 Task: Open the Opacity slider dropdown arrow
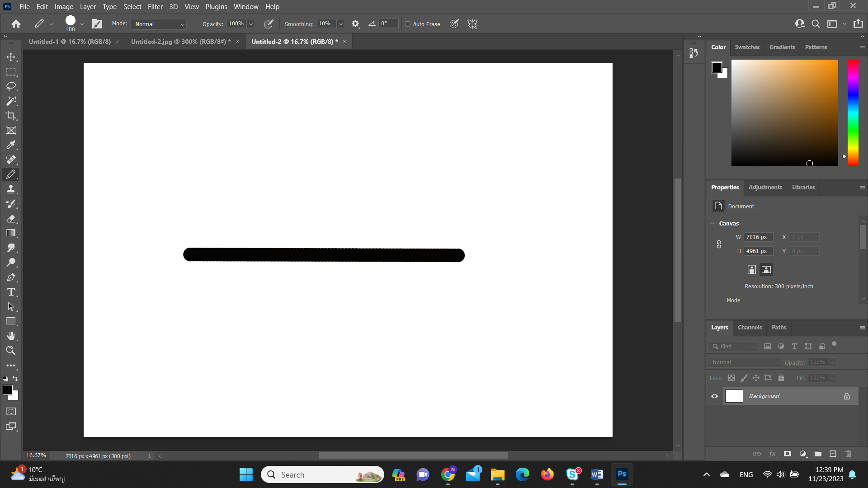click(x=251, y=24)
